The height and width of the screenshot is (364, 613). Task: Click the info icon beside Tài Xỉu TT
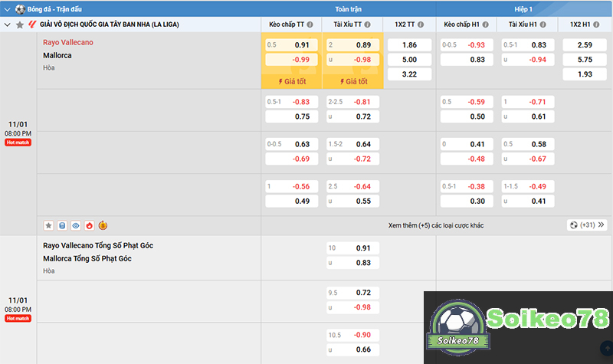point(368,25)
